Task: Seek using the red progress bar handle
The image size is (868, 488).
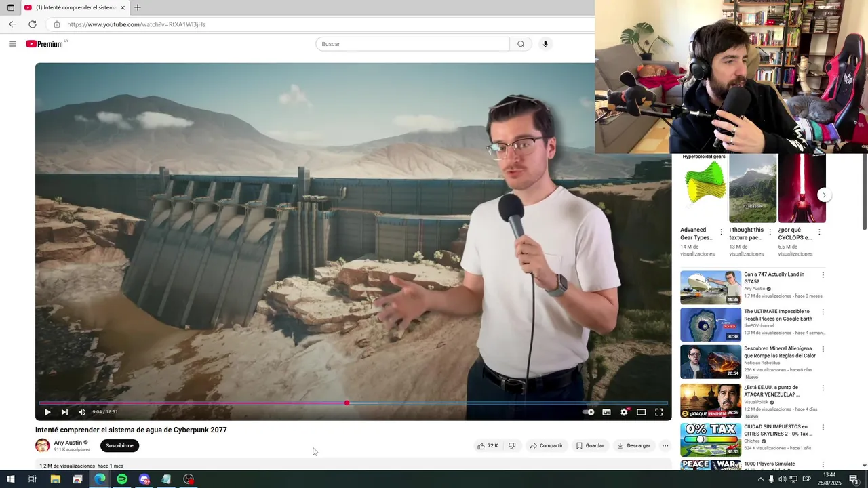Action: (347, 403)
